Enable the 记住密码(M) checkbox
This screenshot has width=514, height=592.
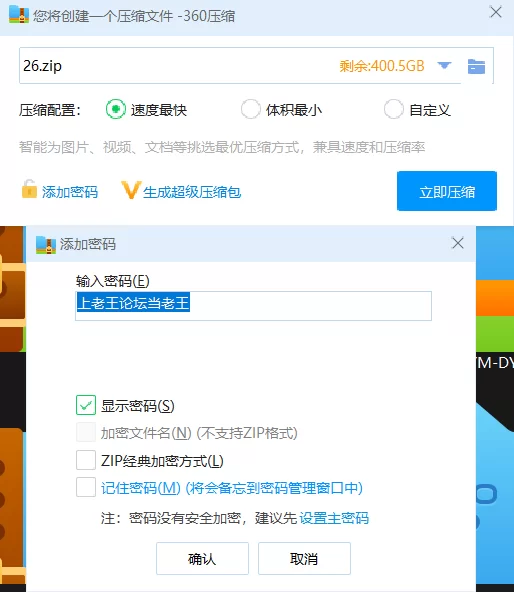(x=86, y=487)
